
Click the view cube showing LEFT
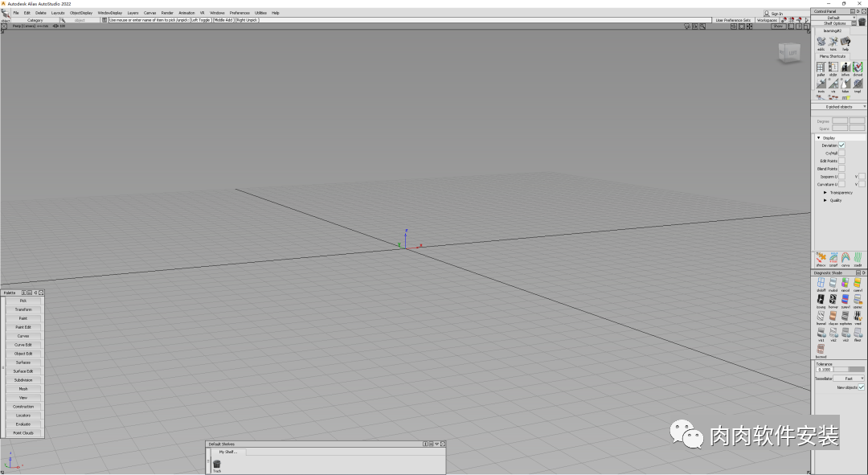(x=789, y=52)
